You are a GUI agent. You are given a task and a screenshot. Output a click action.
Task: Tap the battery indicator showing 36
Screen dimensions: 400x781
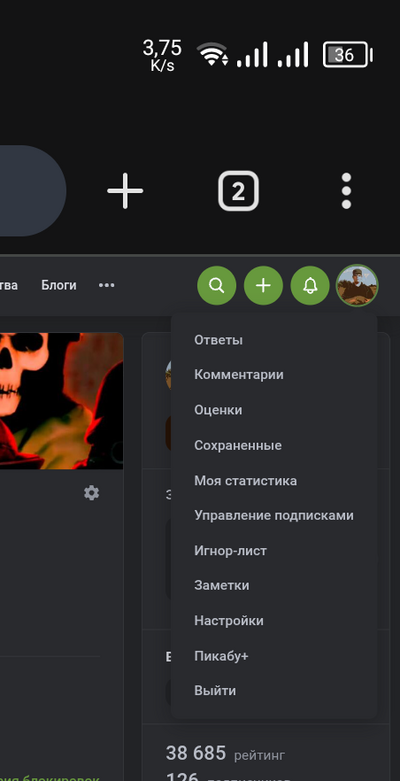pyautogui.click(x=347, y=54)
